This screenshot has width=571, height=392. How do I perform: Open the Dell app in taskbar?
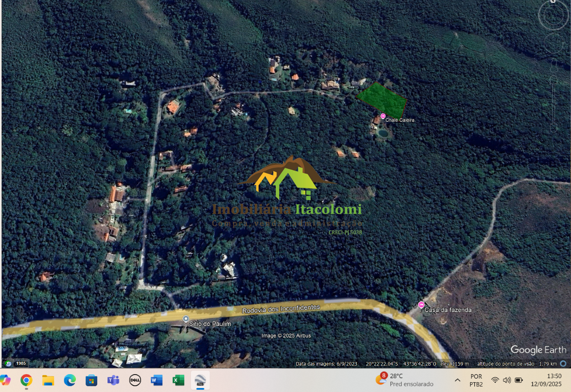coord(135,380)
